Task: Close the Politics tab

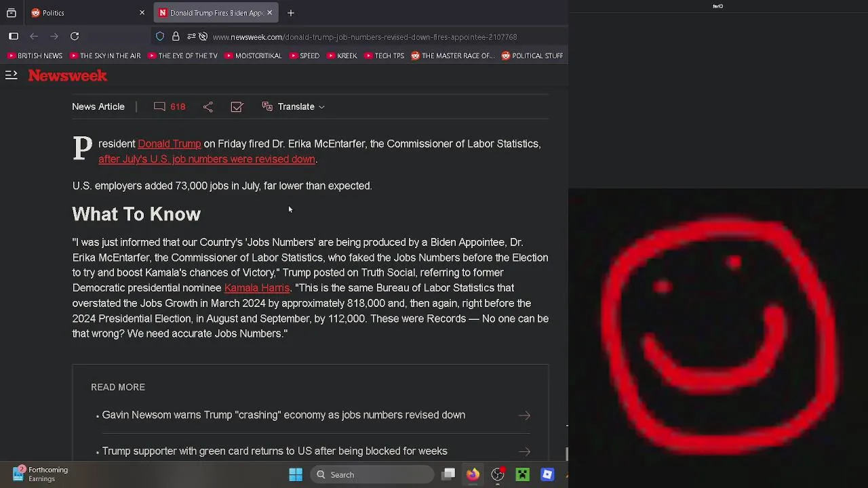Action: (142, 13)
